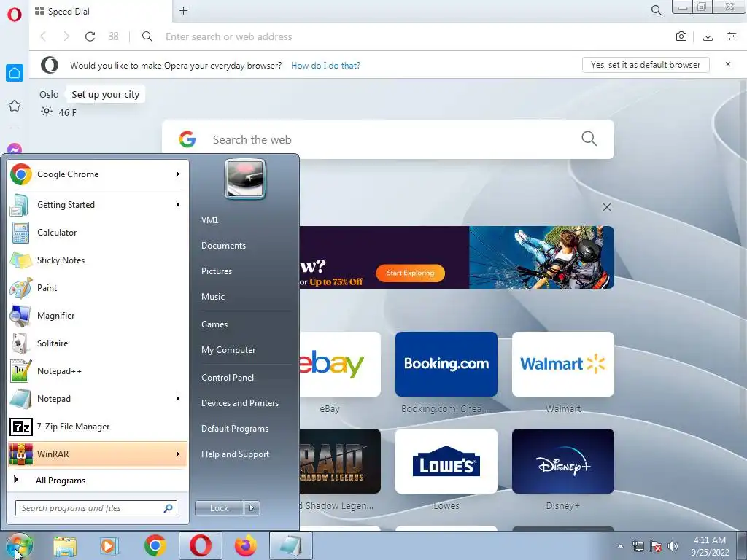Open the Disney+ speed dial tile
Screen dimensions: 747x560
click(563, 461)
